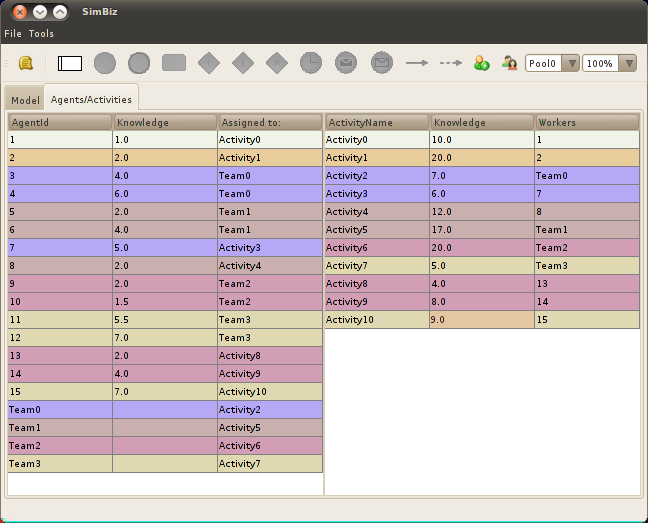Click Activity3 in Assigned to column
The width and height of the screenshot is (648, 523).
pyautogui.click(x=270, y=247)
